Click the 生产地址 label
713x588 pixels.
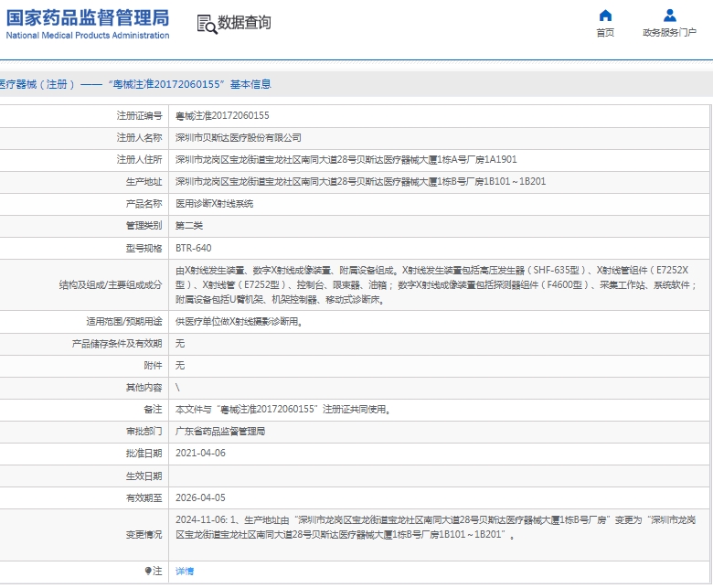point(144,182)
